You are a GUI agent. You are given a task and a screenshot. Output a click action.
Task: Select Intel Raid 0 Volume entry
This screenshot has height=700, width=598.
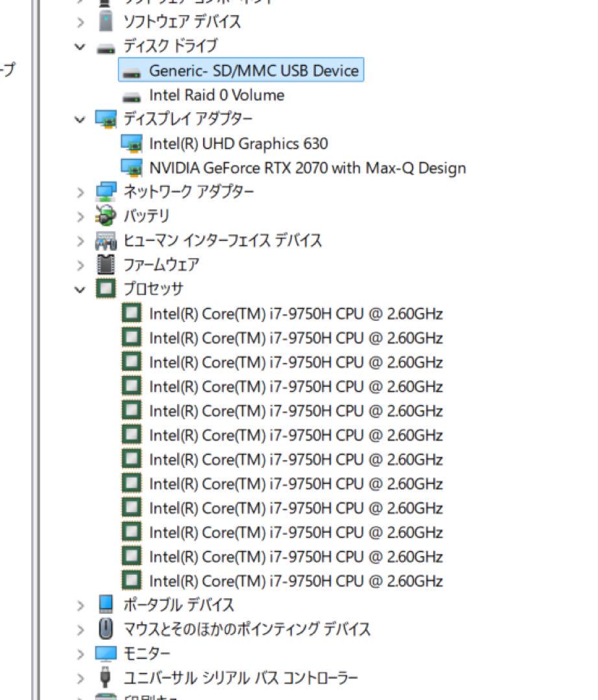pyautogui.click(x=217, y=95)
